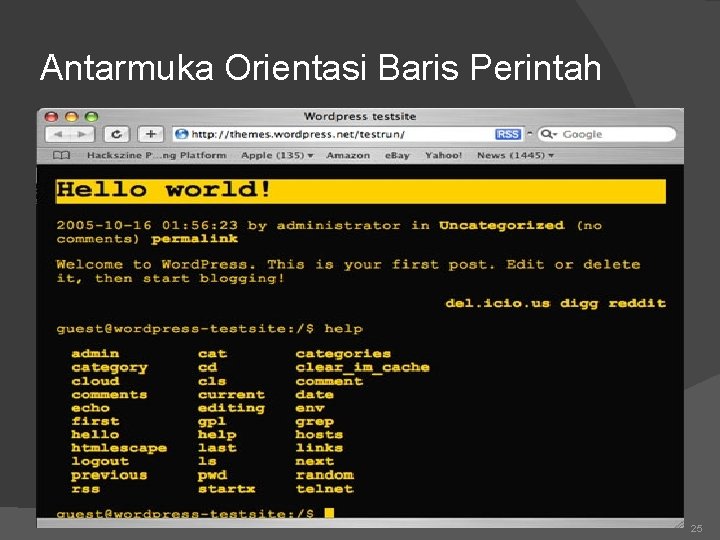Select the cat command

click(x=212, y=354)
